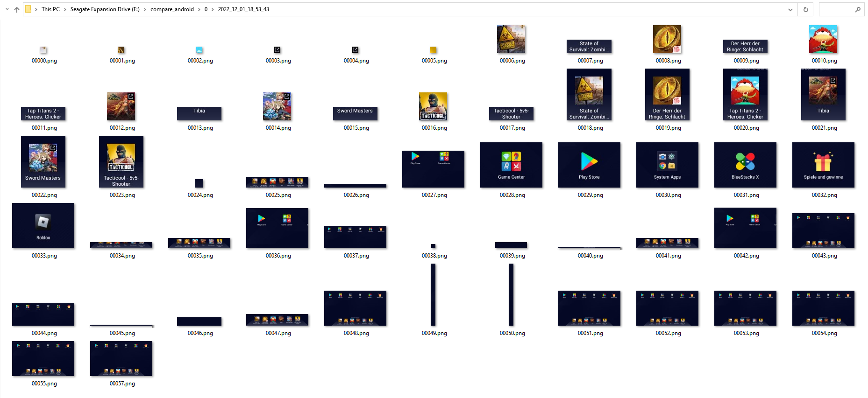Click the folder icon in the address bar
Viewport: 868px width, 398px height.
(28, 9)
